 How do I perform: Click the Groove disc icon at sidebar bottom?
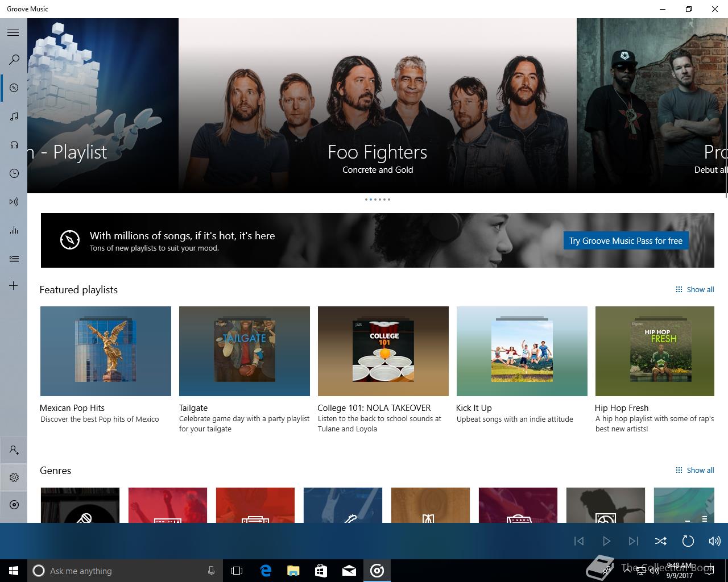pos(14,505)
